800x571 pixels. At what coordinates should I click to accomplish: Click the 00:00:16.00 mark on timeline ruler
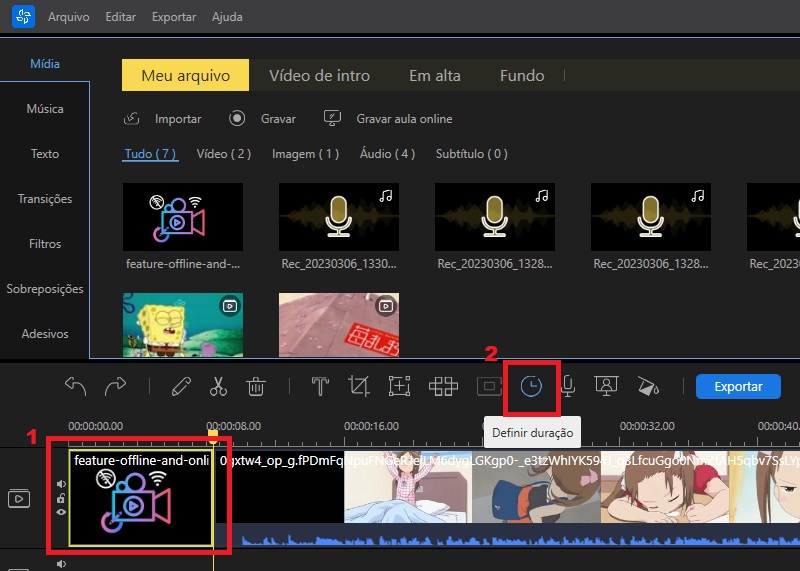371,426
